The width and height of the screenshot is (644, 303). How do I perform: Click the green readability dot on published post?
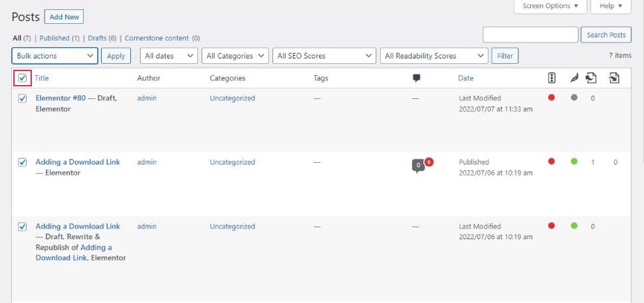tap(574, 161)
